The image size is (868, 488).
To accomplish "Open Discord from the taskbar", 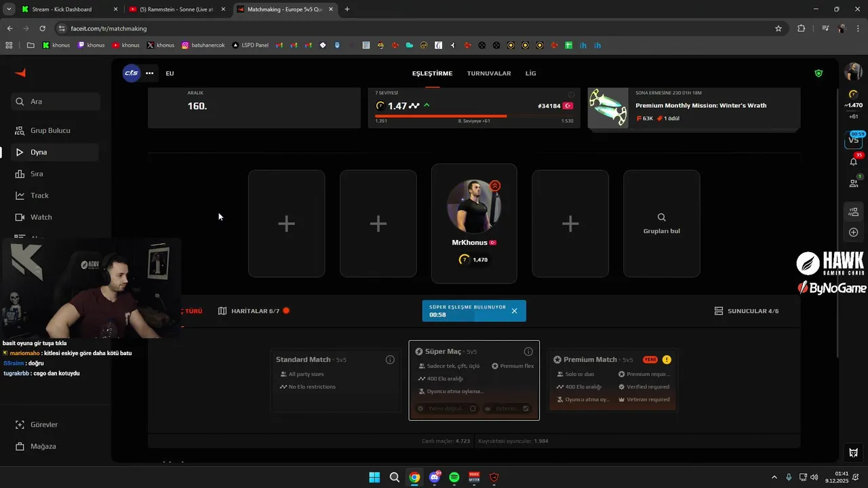I will 435,477.
